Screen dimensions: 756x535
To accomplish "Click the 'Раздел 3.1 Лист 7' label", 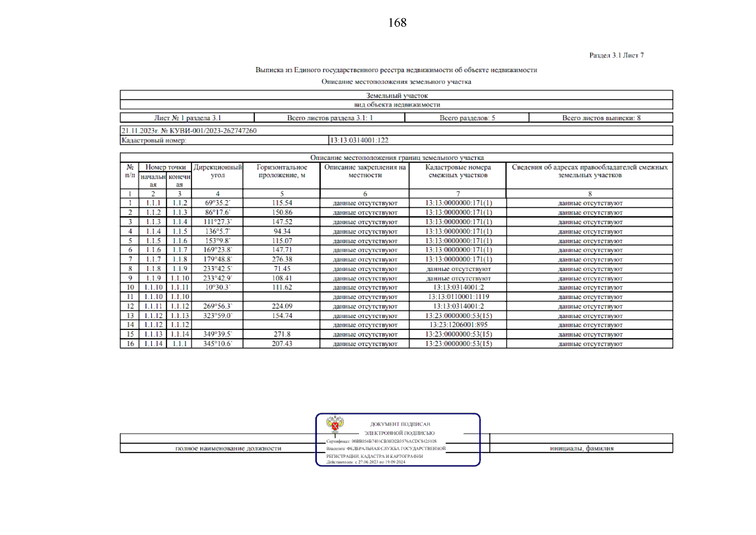I will pos(616,55).
